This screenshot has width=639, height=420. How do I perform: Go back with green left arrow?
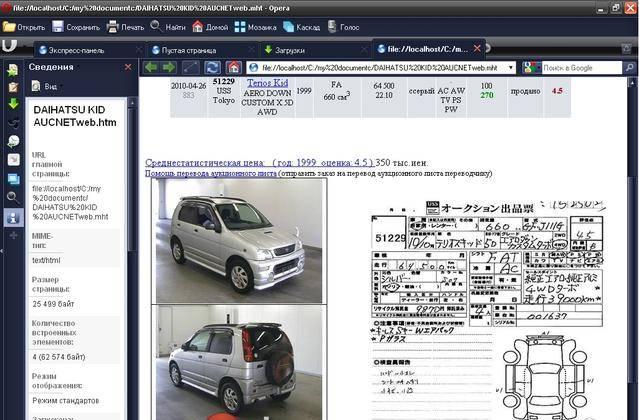point(151,68)
